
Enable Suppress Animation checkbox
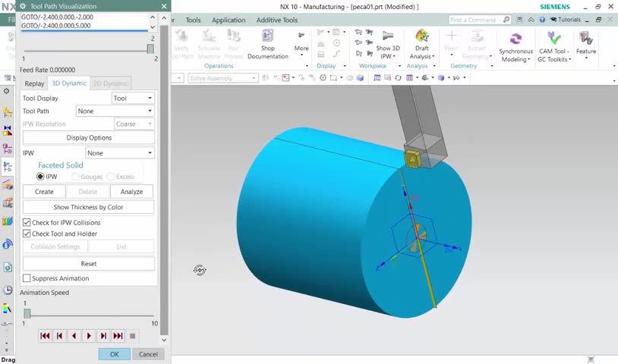[27, 278]
